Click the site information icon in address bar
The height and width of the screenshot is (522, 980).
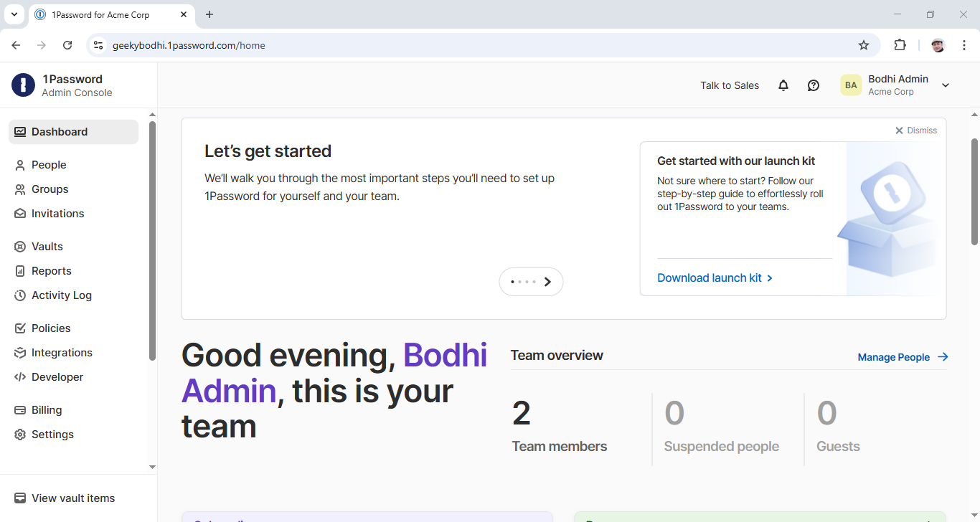pyautogui.click(x=98, y=45)
